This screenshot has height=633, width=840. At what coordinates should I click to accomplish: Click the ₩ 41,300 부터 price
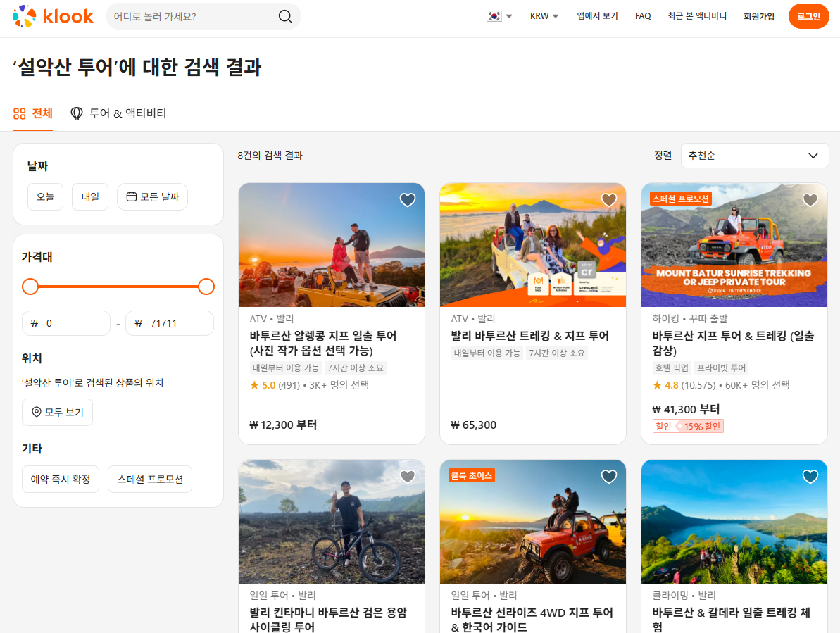pyautogui.click(x=686, y=409)
